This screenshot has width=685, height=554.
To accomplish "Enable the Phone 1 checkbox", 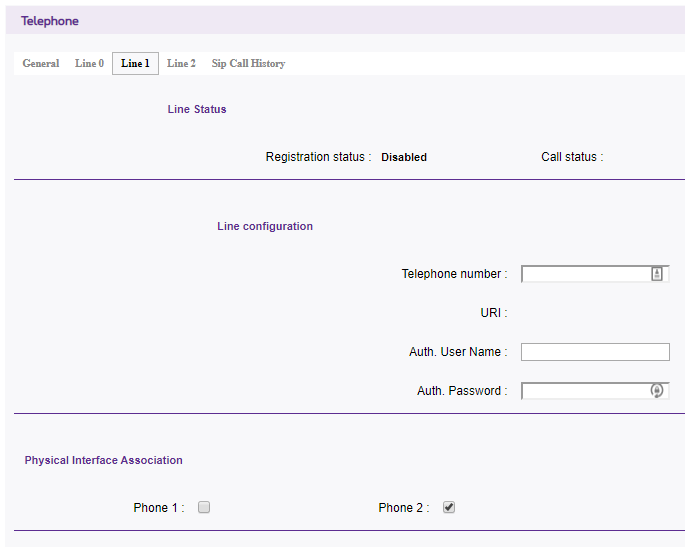I will (x=204, y=507).
